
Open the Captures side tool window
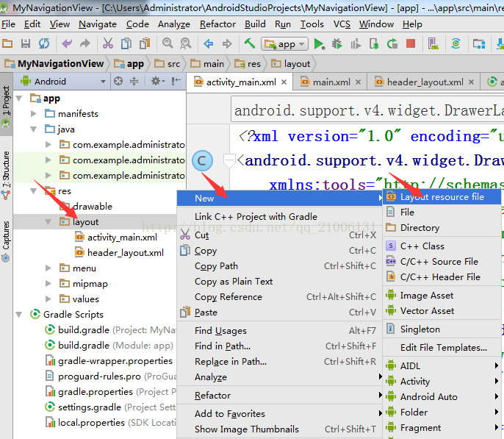tap(6, 241)
